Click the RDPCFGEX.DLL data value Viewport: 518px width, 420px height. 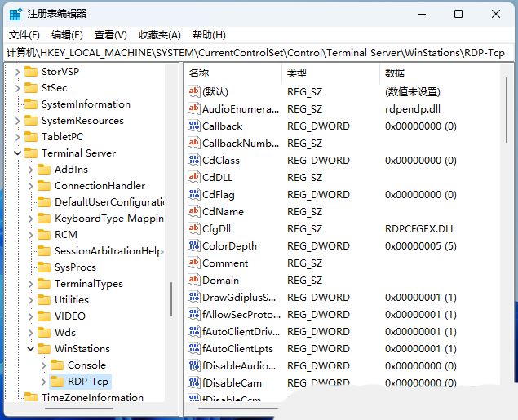[x=420, y=229]
